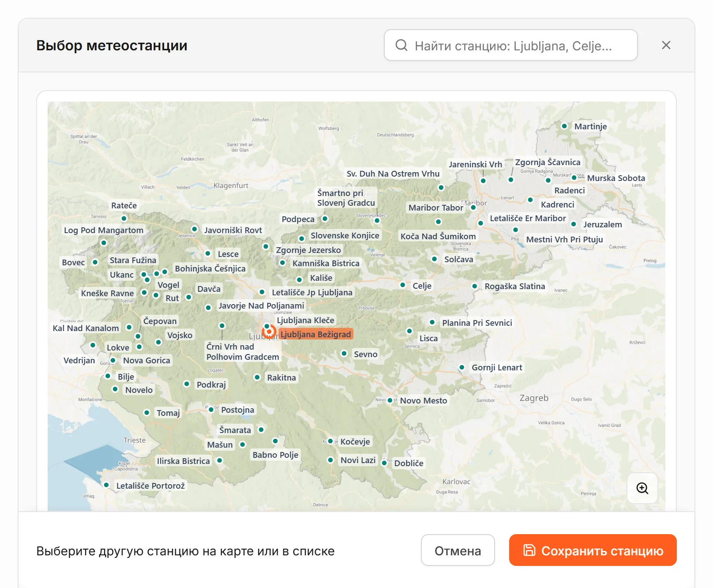
Task: Click the Stara Fužina label
Action: coord(133,260)
